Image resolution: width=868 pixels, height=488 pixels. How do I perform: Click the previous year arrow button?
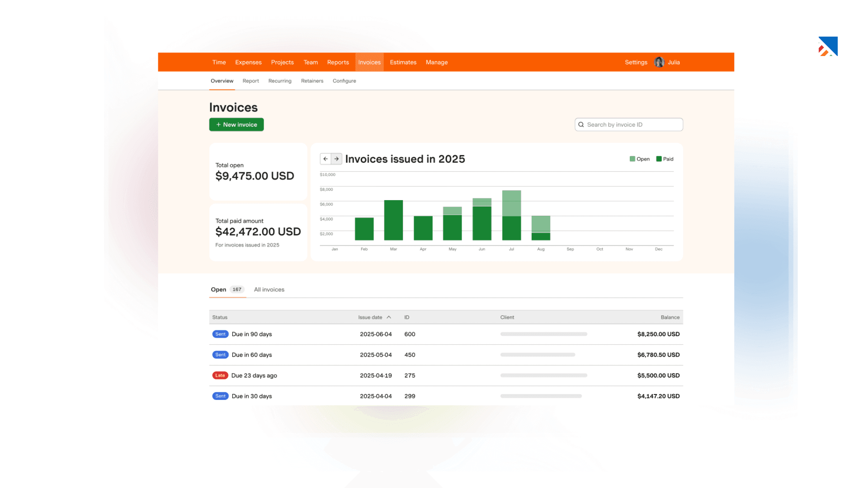pos(325,159)
